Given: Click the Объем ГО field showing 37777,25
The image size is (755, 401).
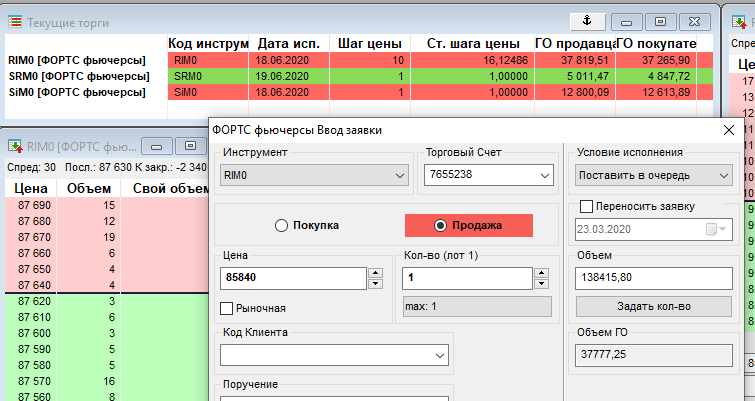Looking at the screenshot, I should [653, 355].
